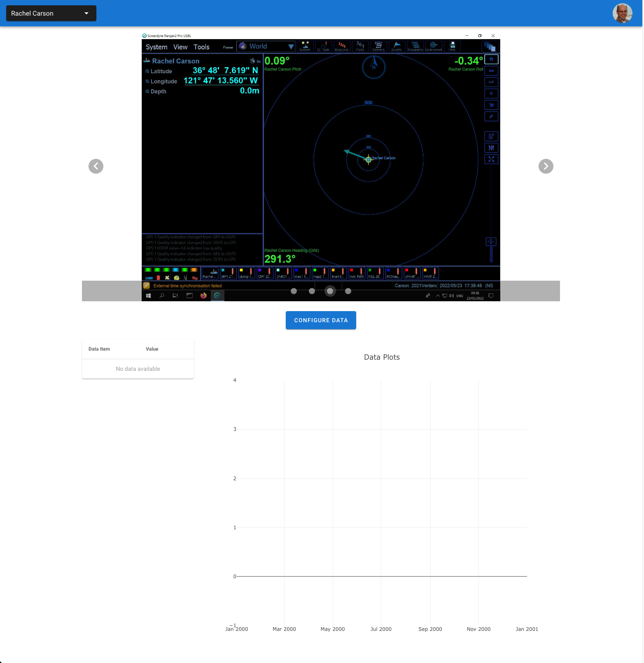Select the dump 1 beacon tile
The width and height of the screenshot is (644, 663).
(x=247, y=273)
